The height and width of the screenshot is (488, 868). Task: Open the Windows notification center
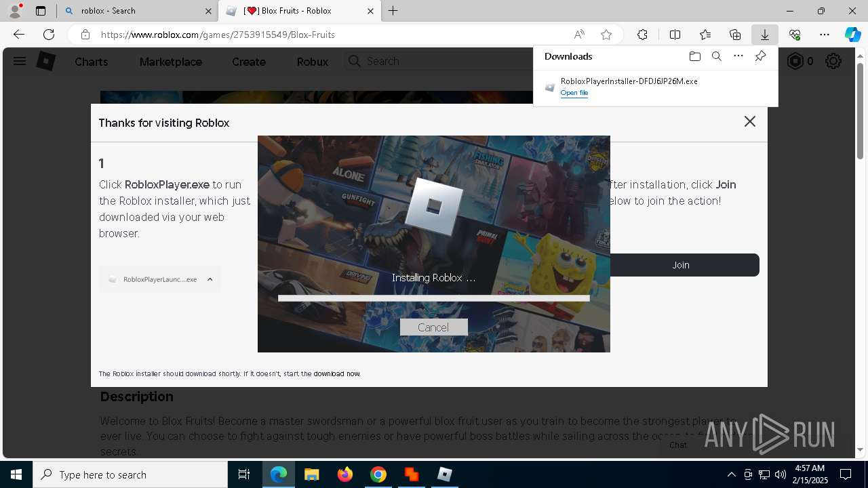846,474
